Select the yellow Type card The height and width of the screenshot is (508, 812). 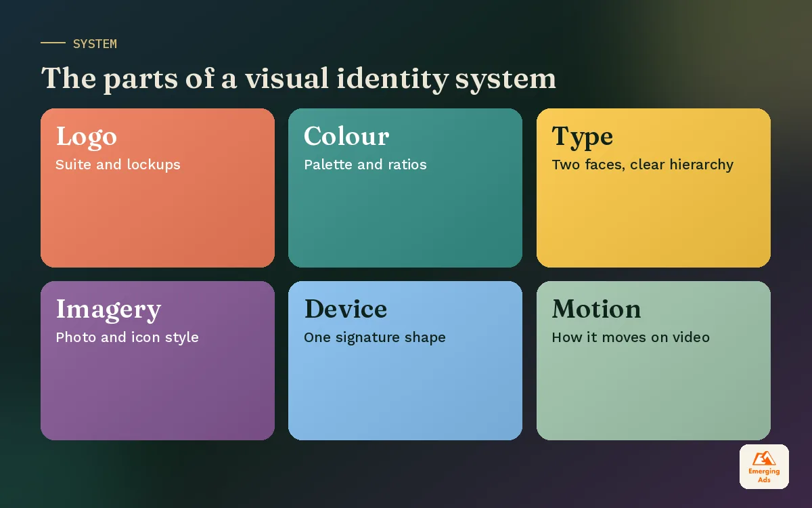click(654, 188)
